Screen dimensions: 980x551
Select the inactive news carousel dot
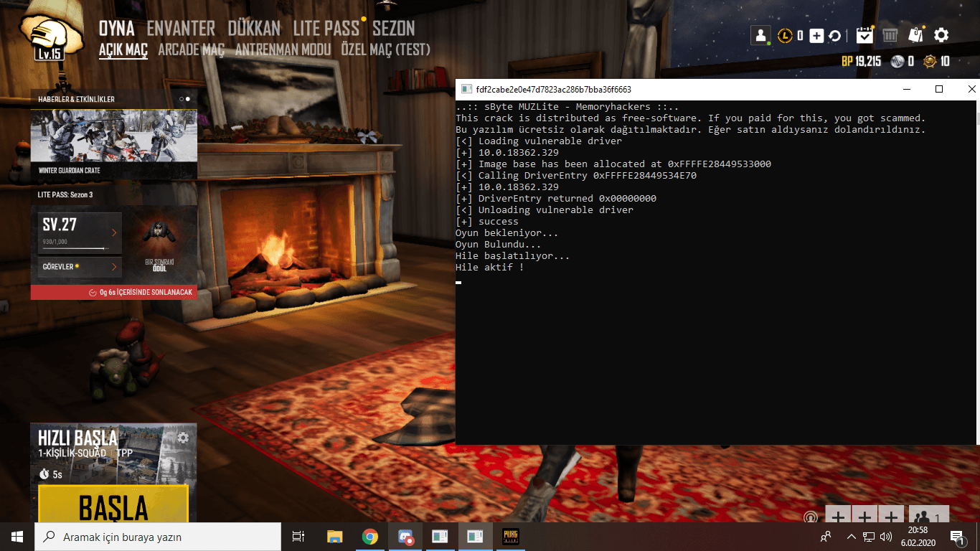point(181,99)
